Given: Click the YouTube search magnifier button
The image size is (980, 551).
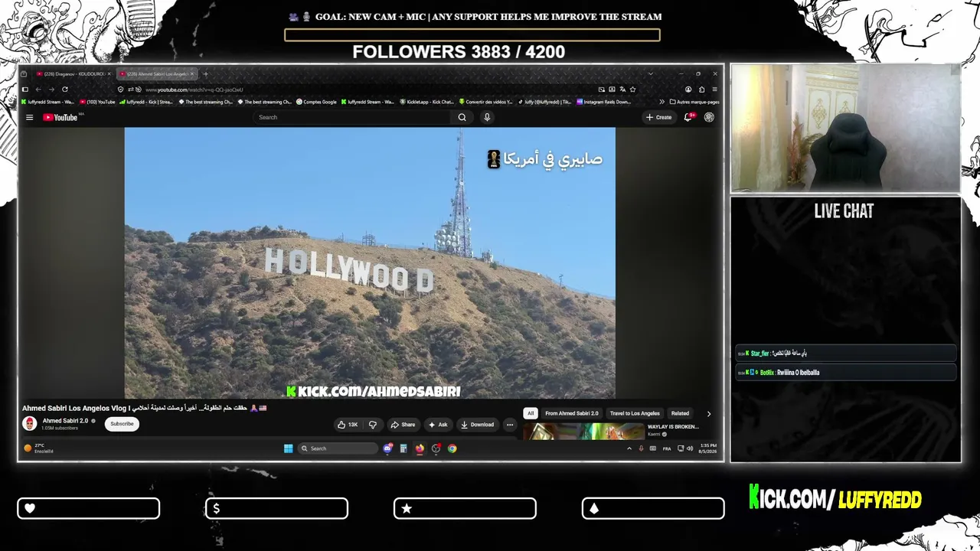Looking at the screenshot, I should coord(462,117).
